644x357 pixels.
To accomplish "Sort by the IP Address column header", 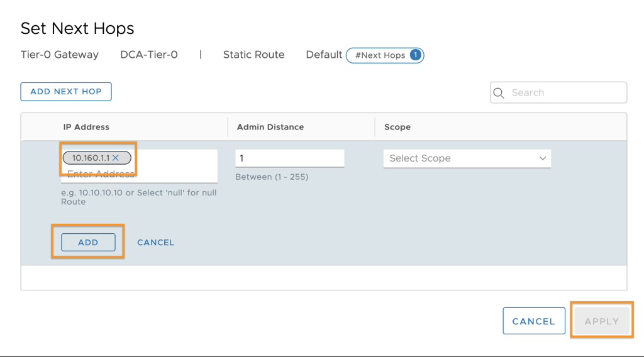I will pyautogui.click(x=86, y=127).
